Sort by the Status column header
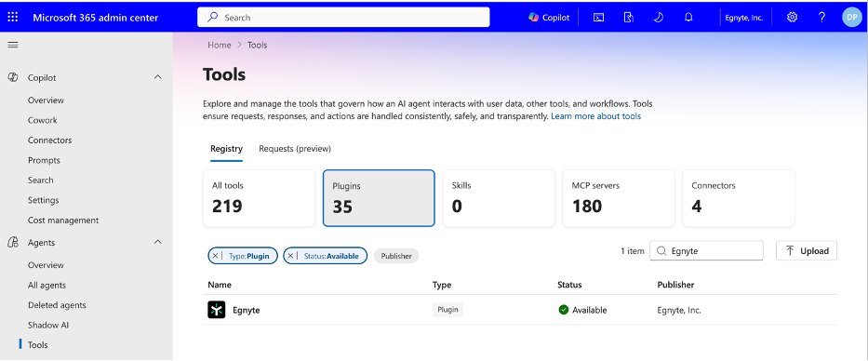Viewport: 868px width, 361px height. coord(569,285)
